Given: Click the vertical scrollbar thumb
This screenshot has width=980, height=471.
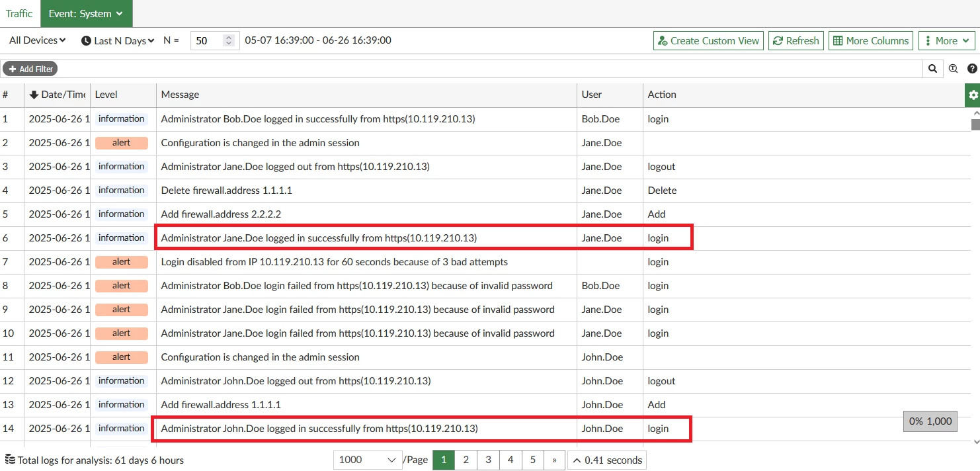Looking at the screenshot, I should 975,125.
